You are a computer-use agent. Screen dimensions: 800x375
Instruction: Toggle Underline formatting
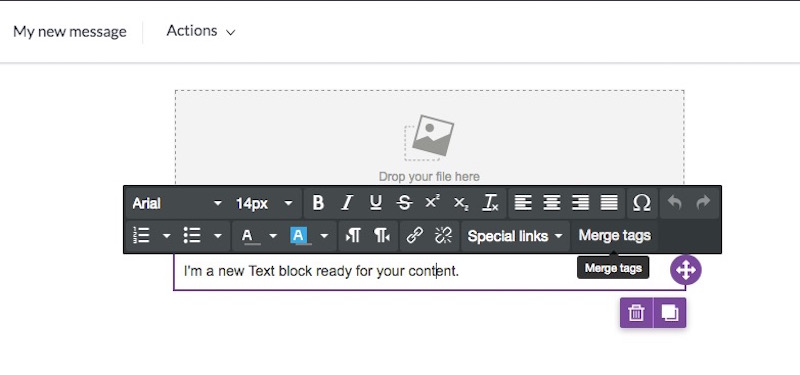pyautogui.click(x=376, y=203)
